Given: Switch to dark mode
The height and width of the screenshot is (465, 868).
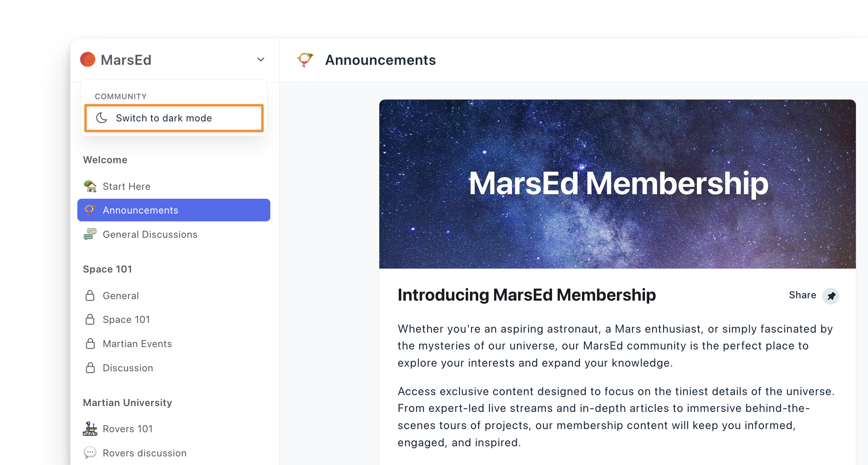Looking at the screenshot, I should [164, 118].
